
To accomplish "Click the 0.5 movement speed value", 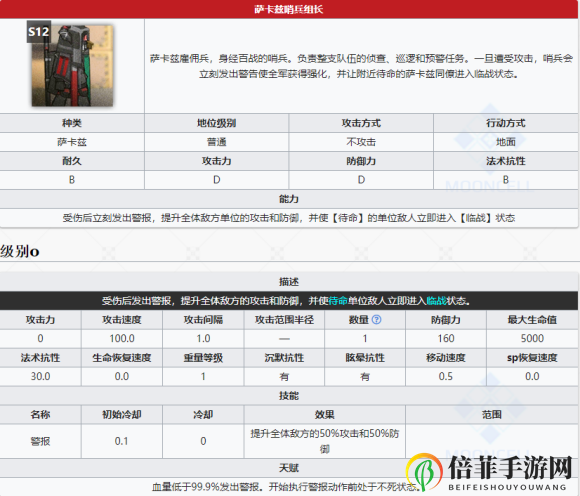I will [446, 377].
